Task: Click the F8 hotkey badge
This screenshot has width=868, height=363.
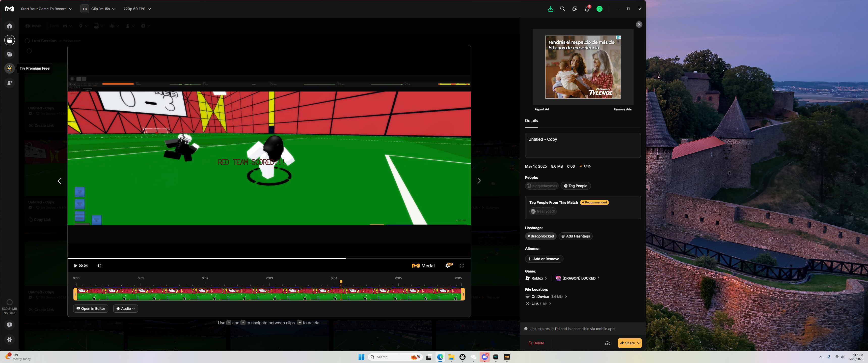Action: coord(85,9)
